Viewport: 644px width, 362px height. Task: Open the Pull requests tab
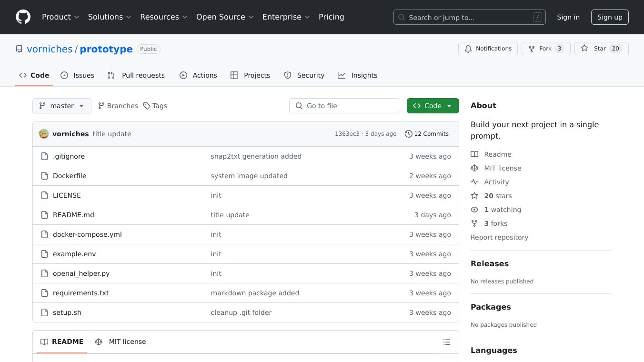(x=136, y=75)
